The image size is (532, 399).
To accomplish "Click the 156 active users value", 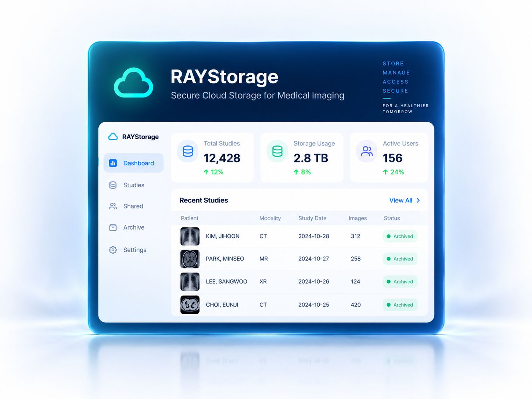I will (393, 158).
